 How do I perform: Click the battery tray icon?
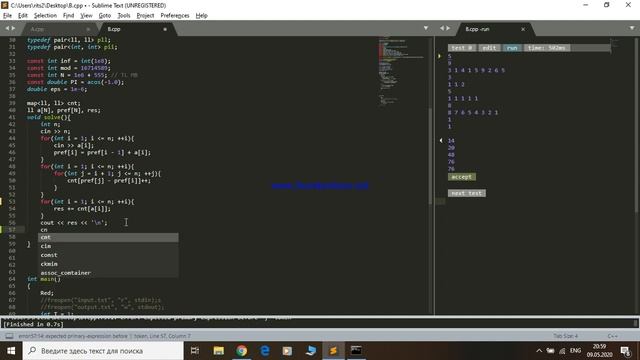point(551,351)
